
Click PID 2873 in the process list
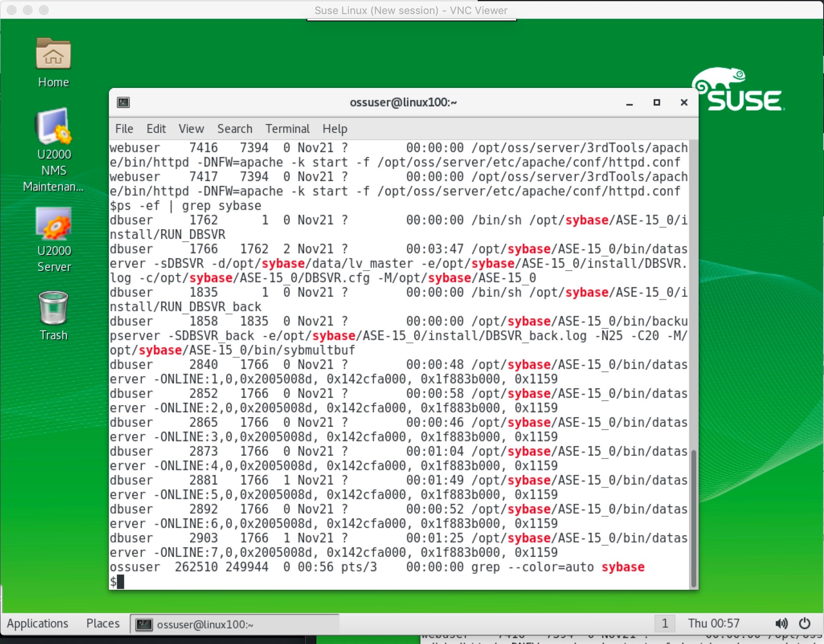203,452
